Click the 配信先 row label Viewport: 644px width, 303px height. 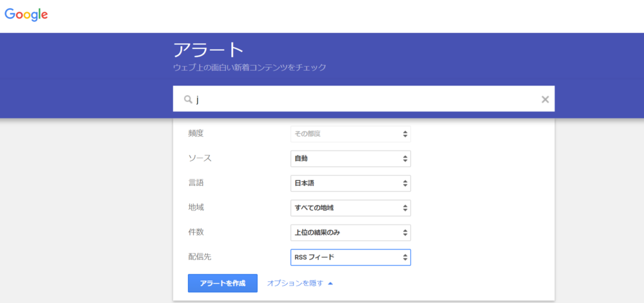pyautogui.click(x=200, y=257)
